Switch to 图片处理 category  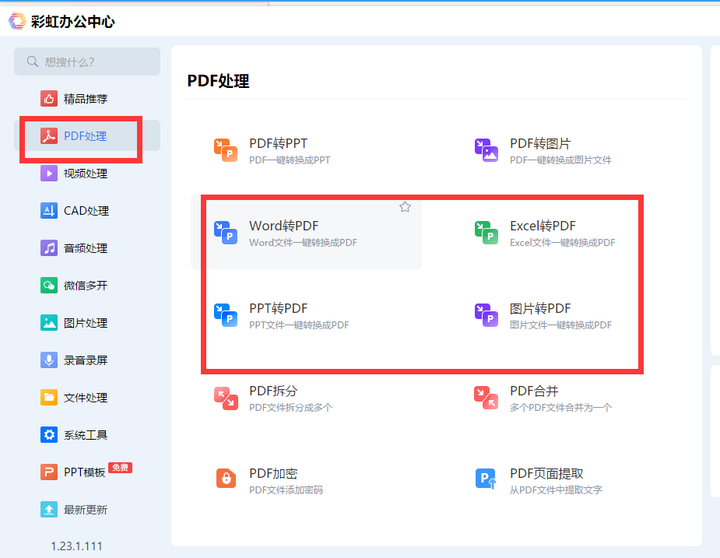pos(85,323)
